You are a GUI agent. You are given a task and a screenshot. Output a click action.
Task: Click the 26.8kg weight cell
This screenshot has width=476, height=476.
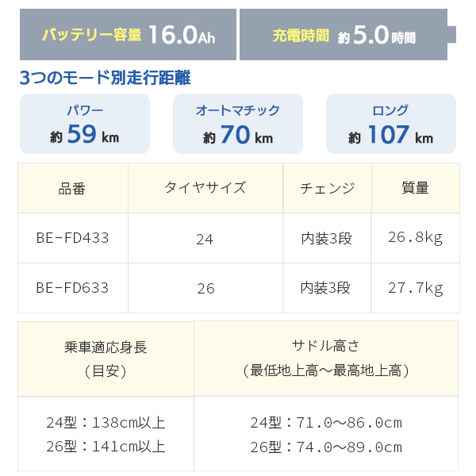point(416,238)
